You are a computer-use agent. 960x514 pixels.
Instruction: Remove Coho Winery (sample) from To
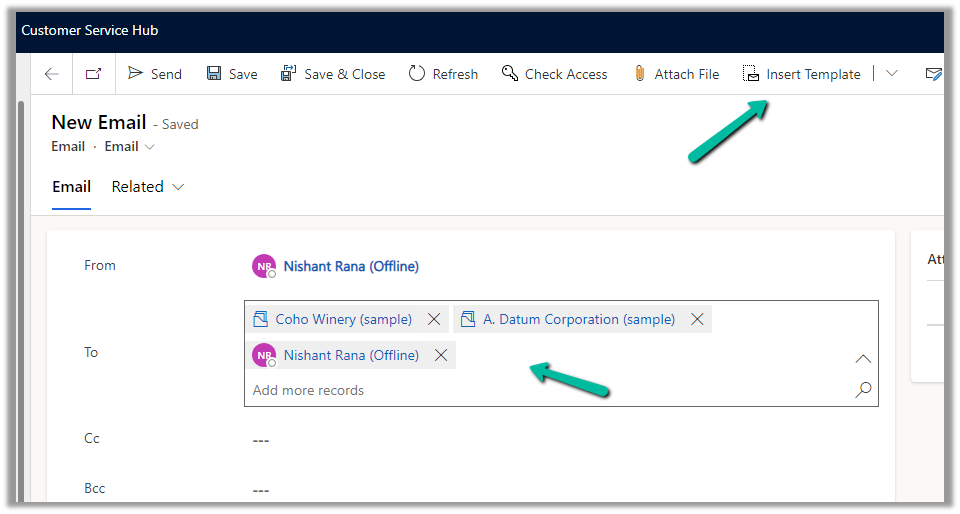pyautogui.click(x=434, y=319)
